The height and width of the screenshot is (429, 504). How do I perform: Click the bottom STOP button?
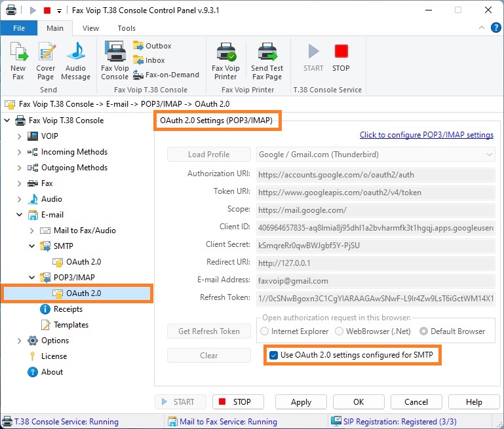pos(238,402)
